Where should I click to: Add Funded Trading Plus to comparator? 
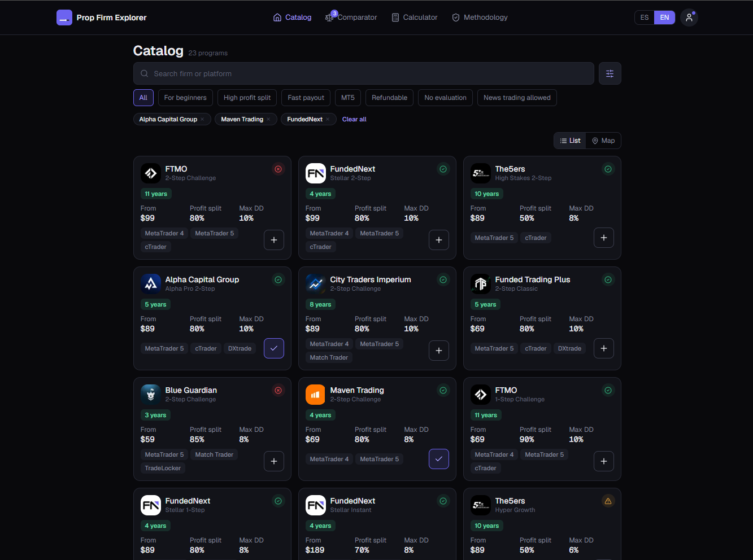pos(604,348)
